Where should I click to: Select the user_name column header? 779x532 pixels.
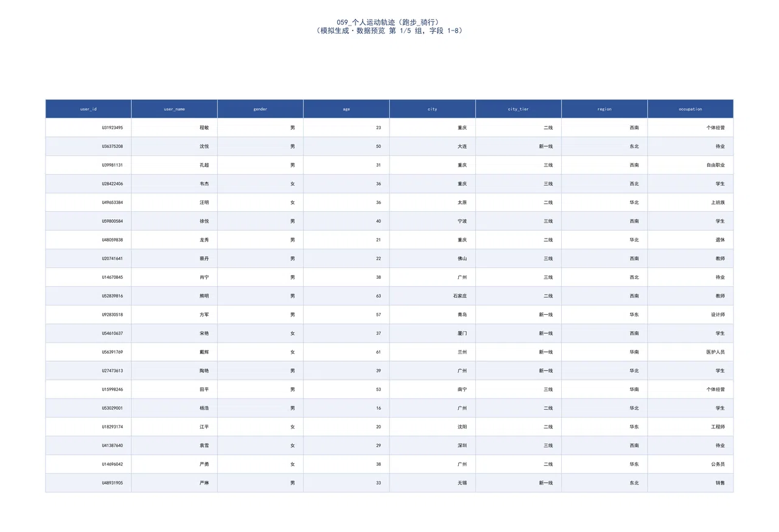tap(174, 109)
